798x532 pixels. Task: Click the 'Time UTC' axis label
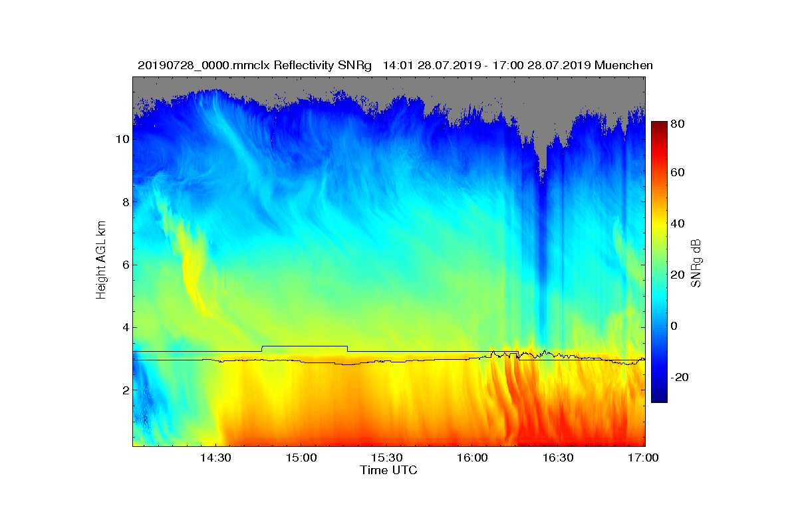click(x=389, y=470)
